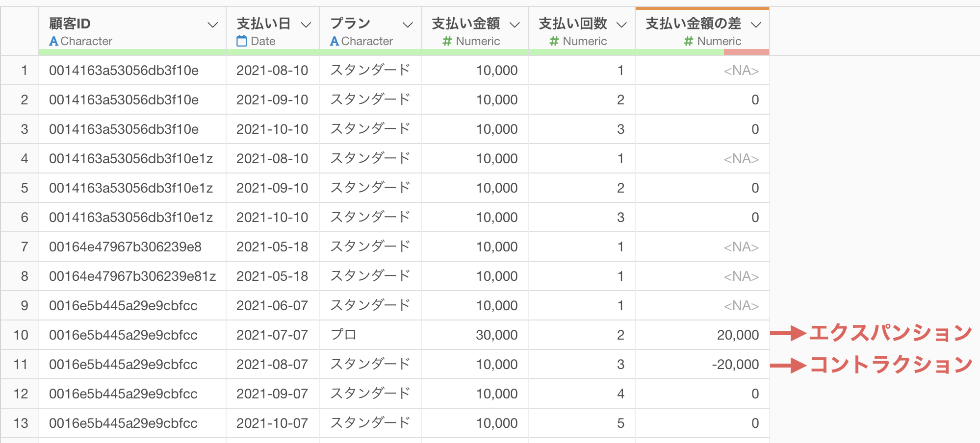Open the 顧客ID column dropdown menu
980x443 pixels.
[x=212, y=25]
